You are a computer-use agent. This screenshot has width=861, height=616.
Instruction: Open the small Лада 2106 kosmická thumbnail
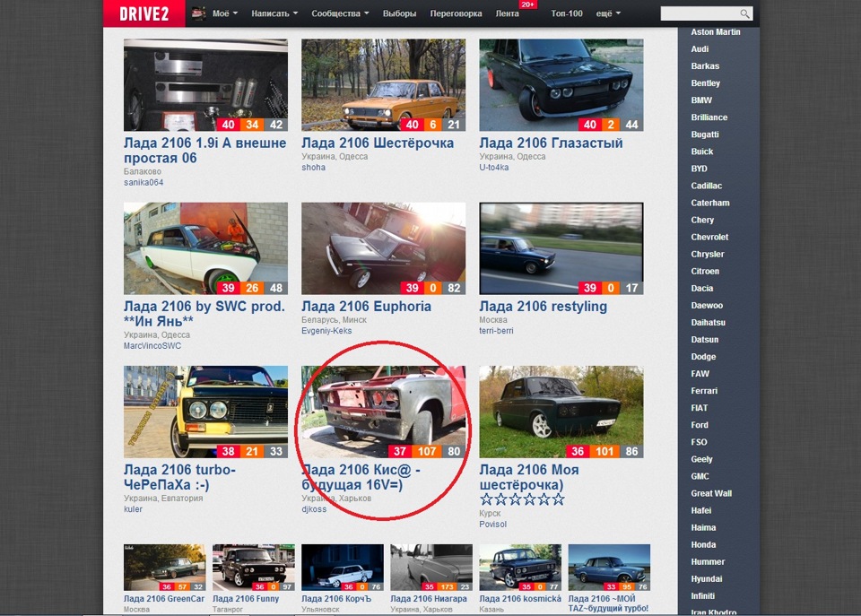coord(520,568)
